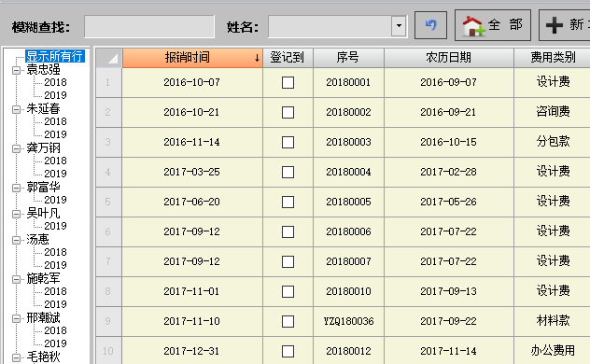Click the select-all grid corner cell

pos(108,58)
